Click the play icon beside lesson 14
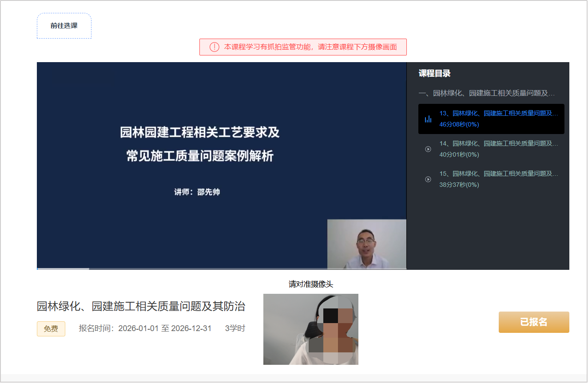588x383 pixels. [428, 149]
